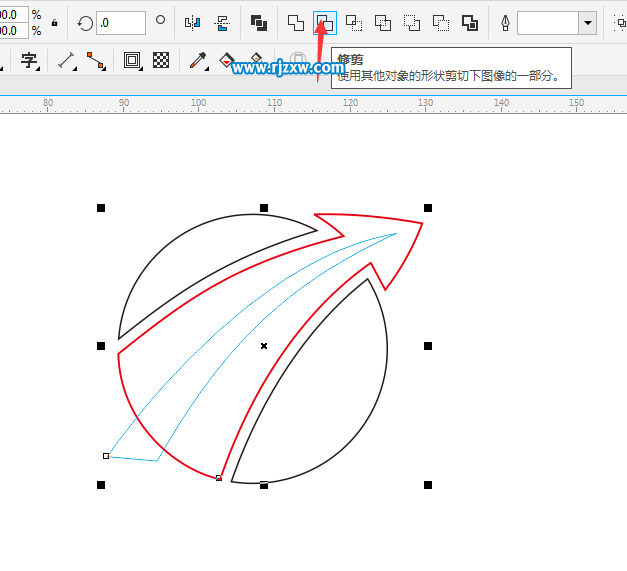Select the Eyedropper tool
627x571 pixels.
[198, 60]
